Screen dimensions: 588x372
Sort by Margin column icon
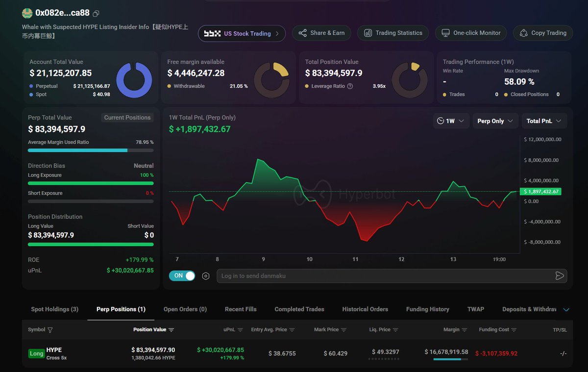point(465,330)
